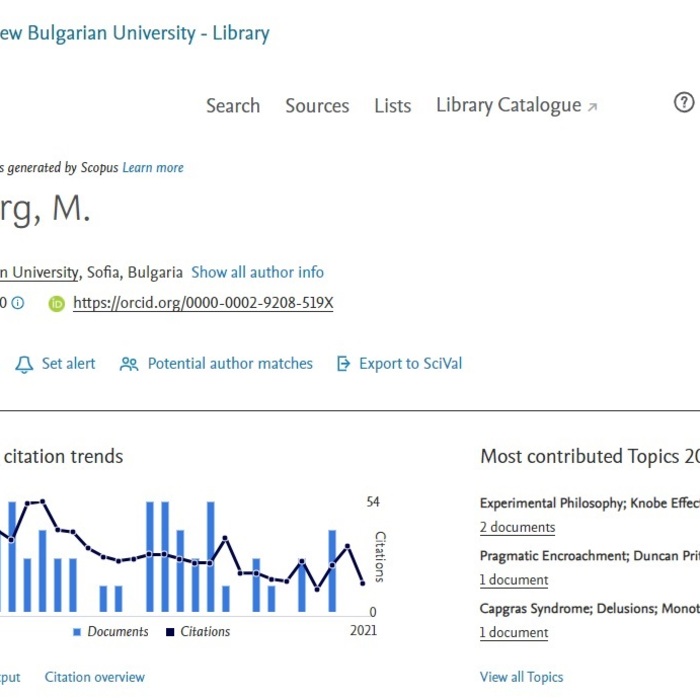Click the help question mark icon
This screenshot has width=700, height=700.
pos(684,102)
